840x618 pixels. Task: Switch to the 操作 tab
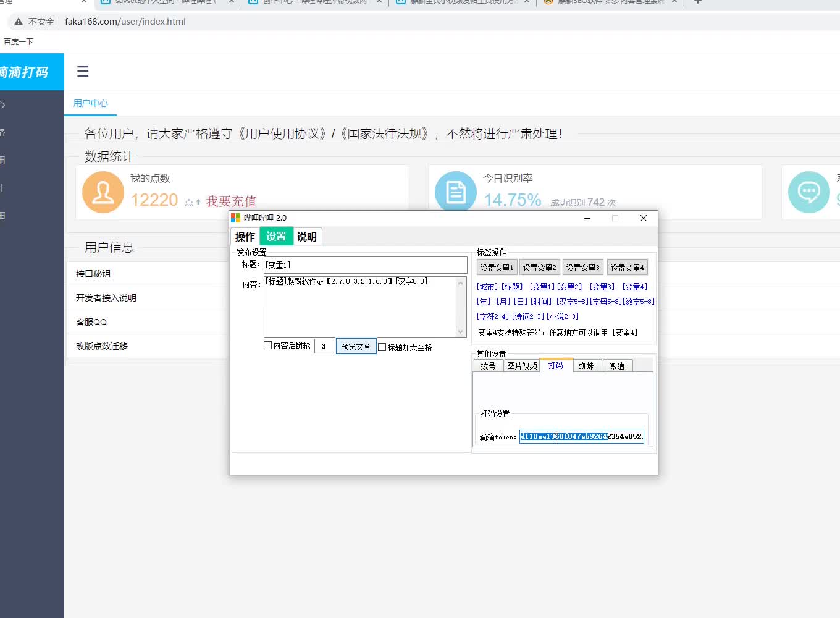(x=245, y=237)
